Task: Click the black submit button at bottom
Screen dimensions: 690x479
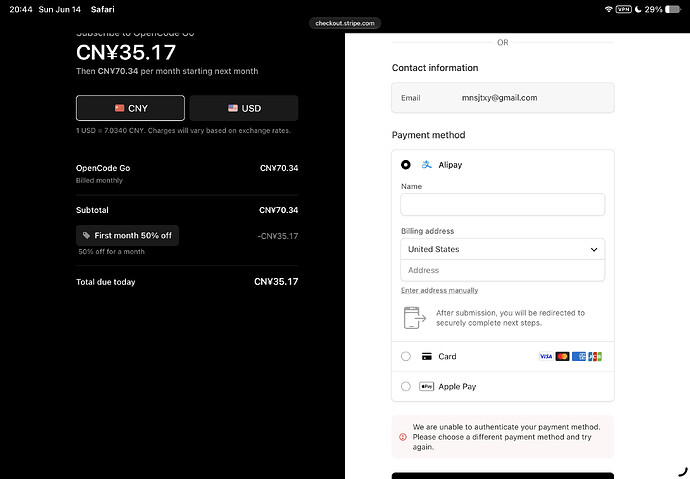Action: 503,475
